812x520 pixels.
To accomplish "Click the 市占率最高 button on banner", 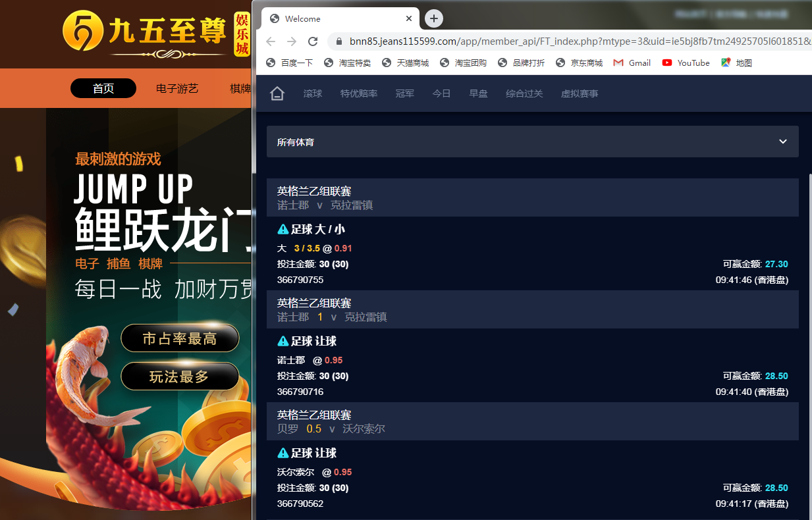I will point(180,338).
